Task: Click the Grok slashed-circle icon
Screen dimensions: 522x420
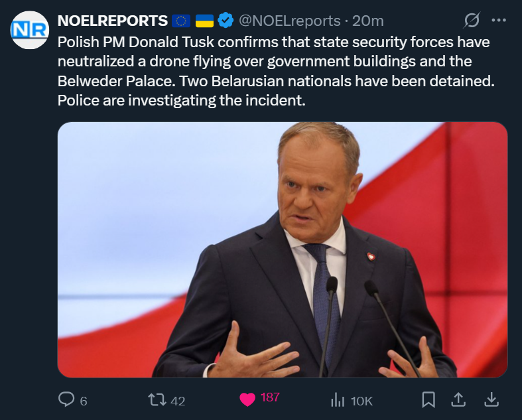Action: [472, 21]
